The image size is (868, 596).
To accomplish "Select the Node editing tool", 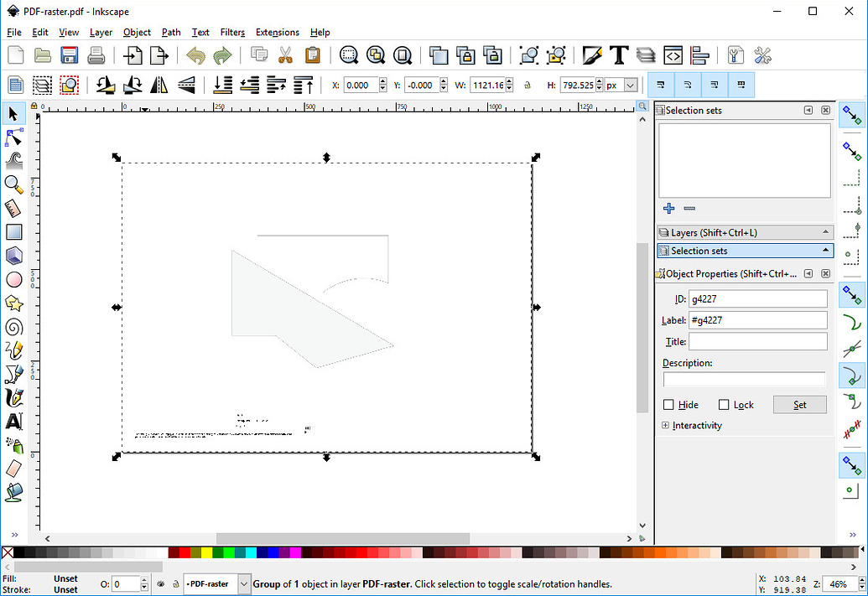I will click(x=13, y=137).
